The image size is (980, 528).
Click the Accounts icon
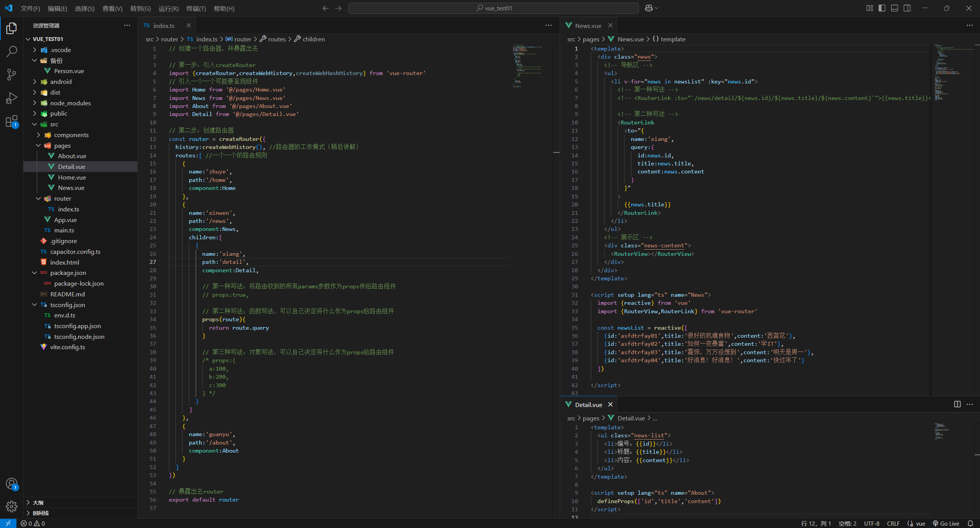click(x=11, y=484)
